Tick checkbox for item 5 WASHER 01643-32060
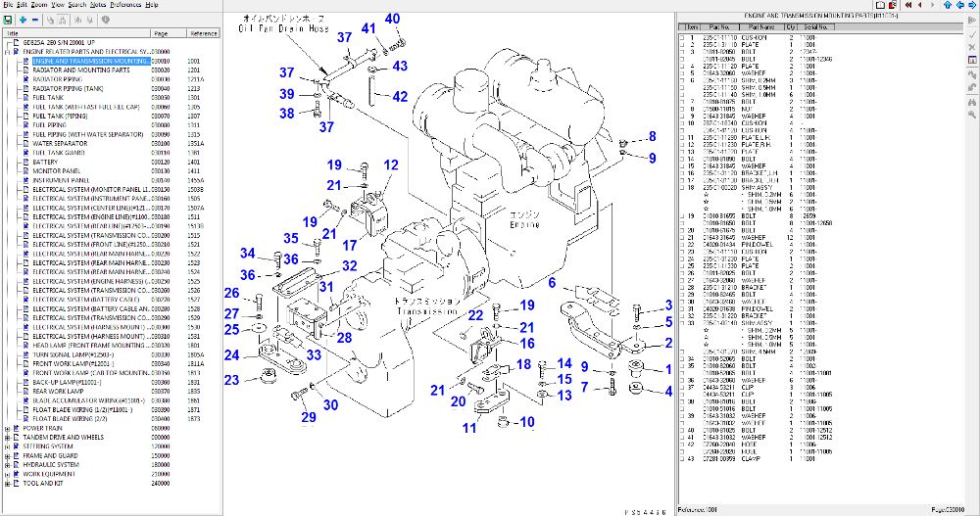 [x=682, y=73]
